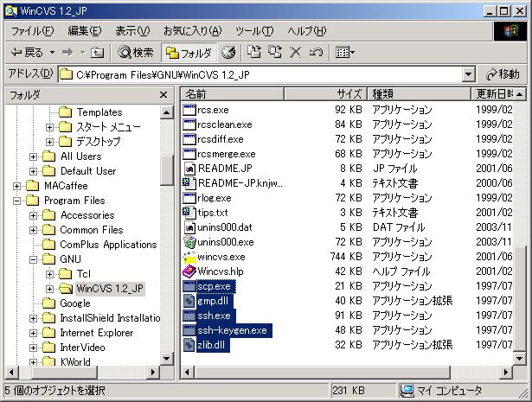532x402 pixels.
Task: Select the ssh.exe file icon
Action: [x=189, y=316]
